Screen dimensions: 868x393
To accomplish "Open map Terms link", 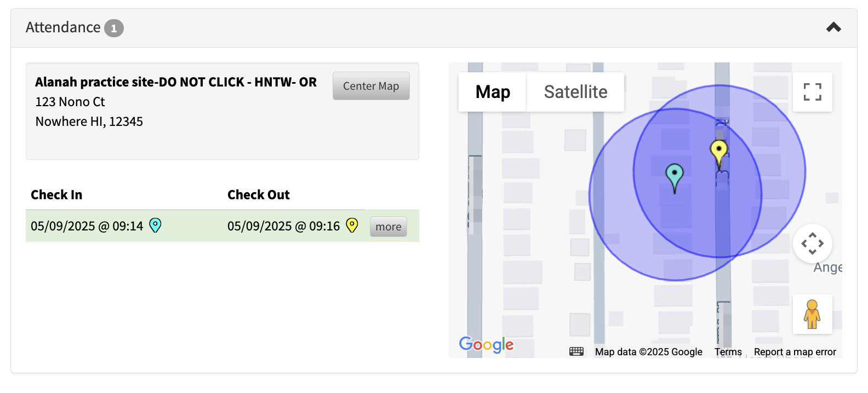I will pyautogui.click(x=728, y=352).
